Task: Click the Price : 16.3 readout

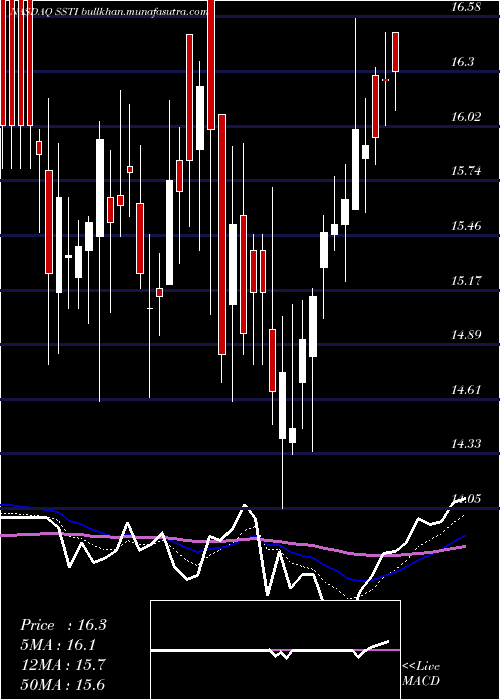Action: click(63, 625)
